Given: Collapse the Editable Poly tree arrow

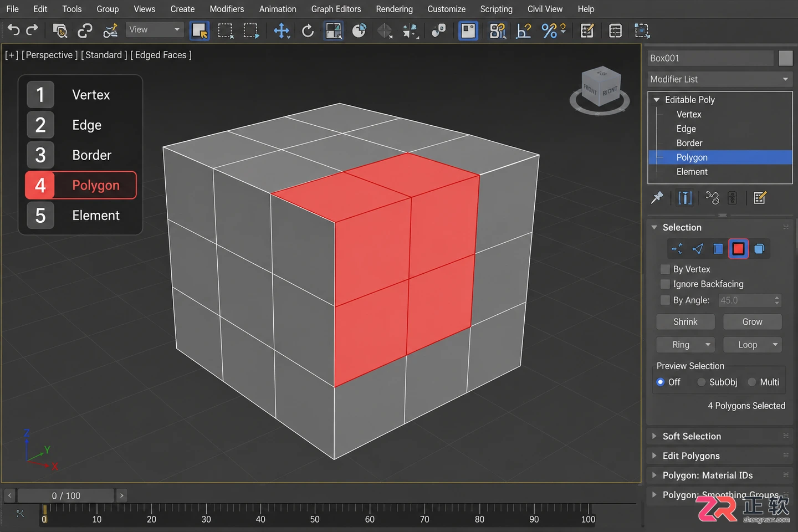Looking at the screenshot, I should click(657, 100).
